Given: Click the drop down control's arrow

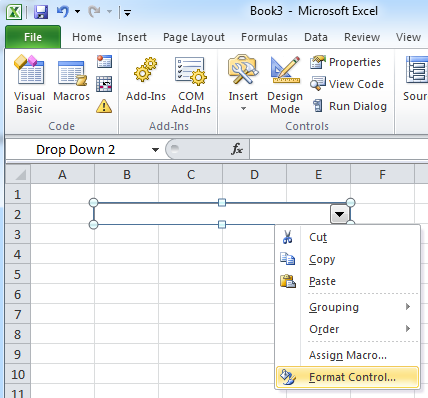Looking at the screenshot, I should tap(339, 214).
